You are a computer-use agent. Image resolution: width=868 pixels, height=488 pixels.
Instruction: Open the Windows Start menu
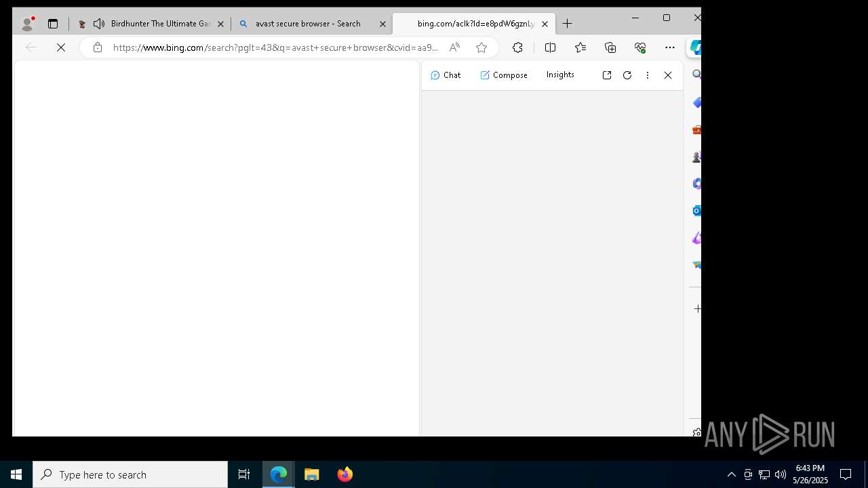coord(16,474)
